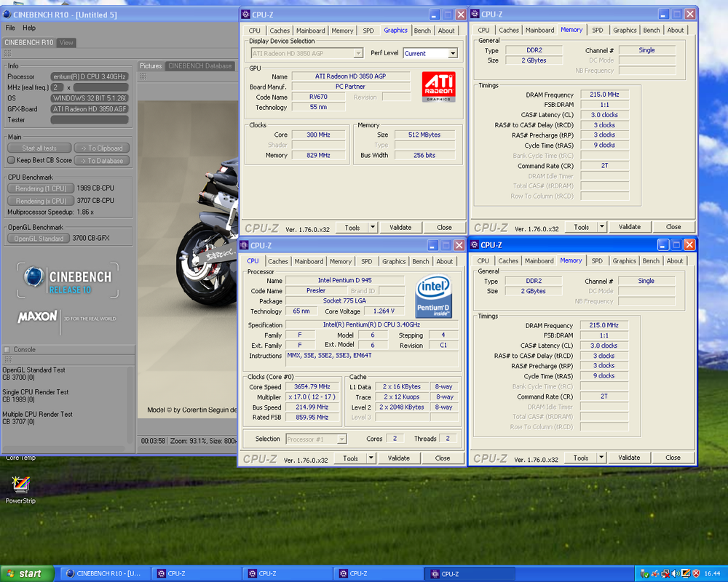Click 'ATI Radeon HD 3850 AGP' GPU name value
Viewport: 728px width, 582px height.
click(x=351, y=76)
